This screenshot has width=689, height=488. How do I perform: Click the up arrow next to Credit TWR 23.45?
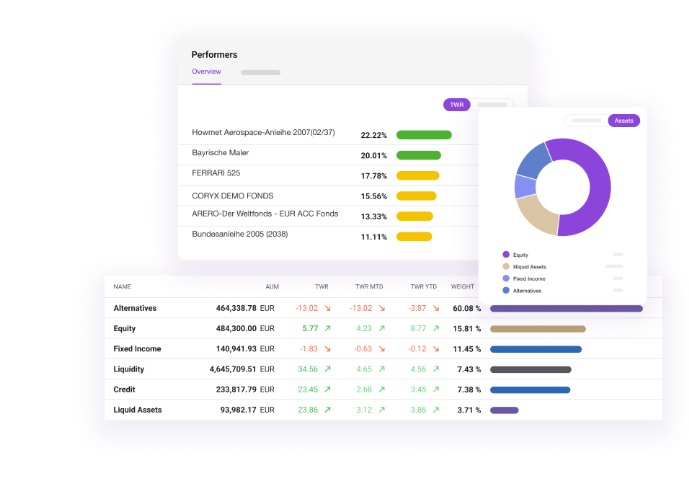click(x=327, y=389)
